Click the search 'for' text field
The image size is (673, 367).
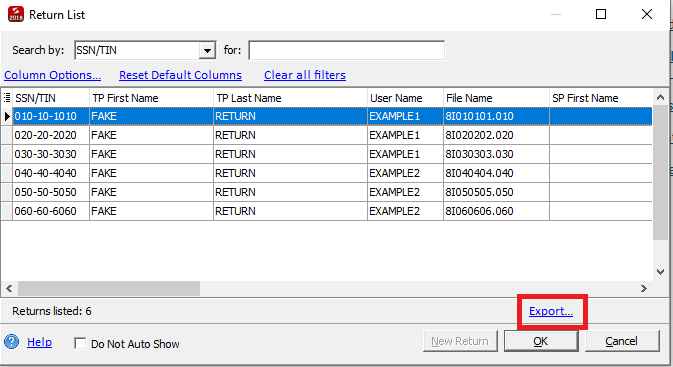[346, 50]
